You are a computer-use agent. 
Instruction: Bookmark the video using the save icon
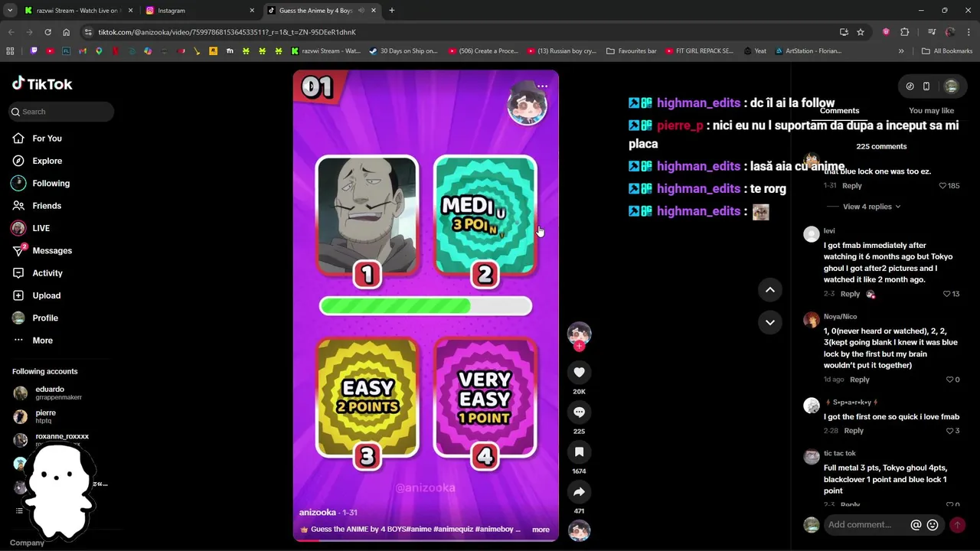click(579, 452)
